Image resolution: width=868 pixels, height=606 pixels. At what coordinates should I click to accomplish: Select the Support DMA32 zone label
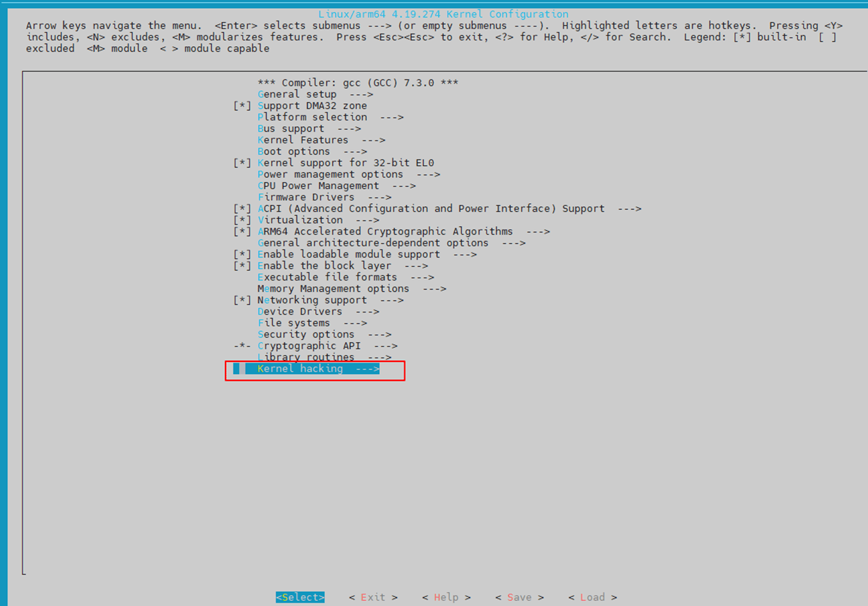point(313,106)
